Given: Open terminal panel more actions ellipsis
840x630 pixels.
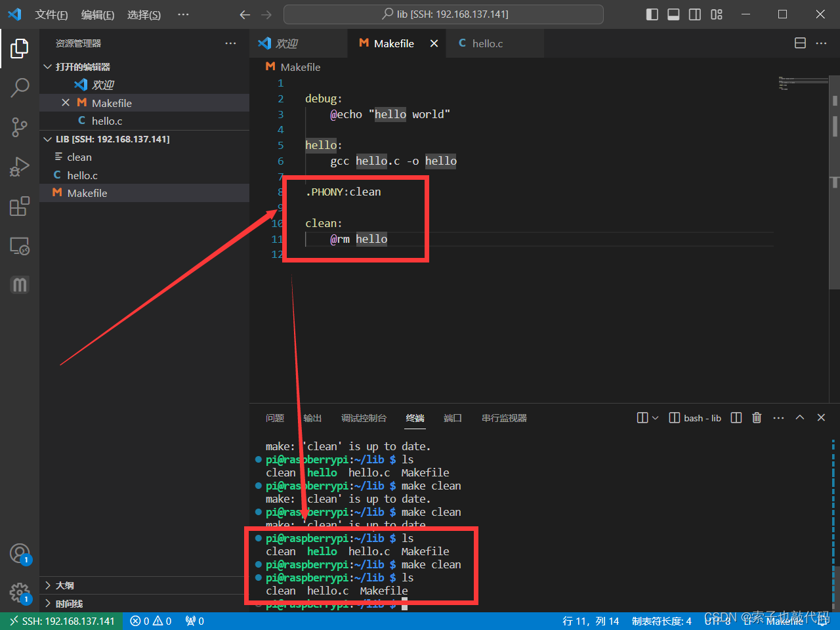Looking at the screenshot, I should coord(778,418).
